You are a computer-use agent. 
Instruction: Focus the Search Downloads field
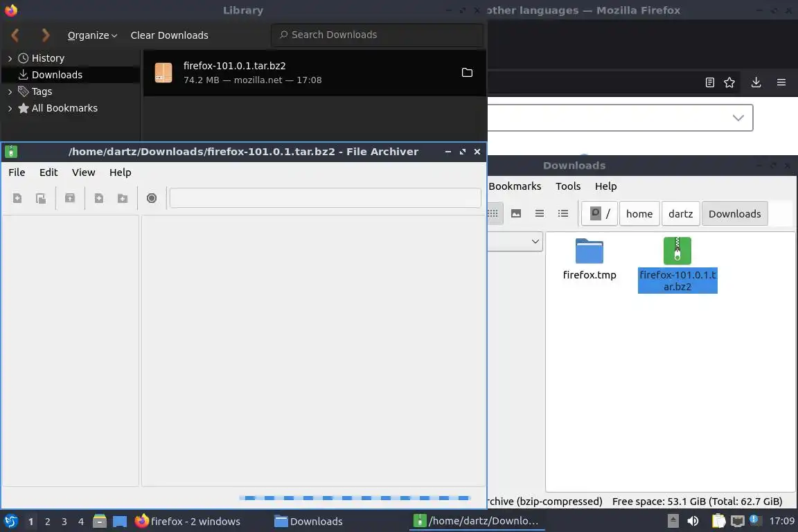click(377, 35)
